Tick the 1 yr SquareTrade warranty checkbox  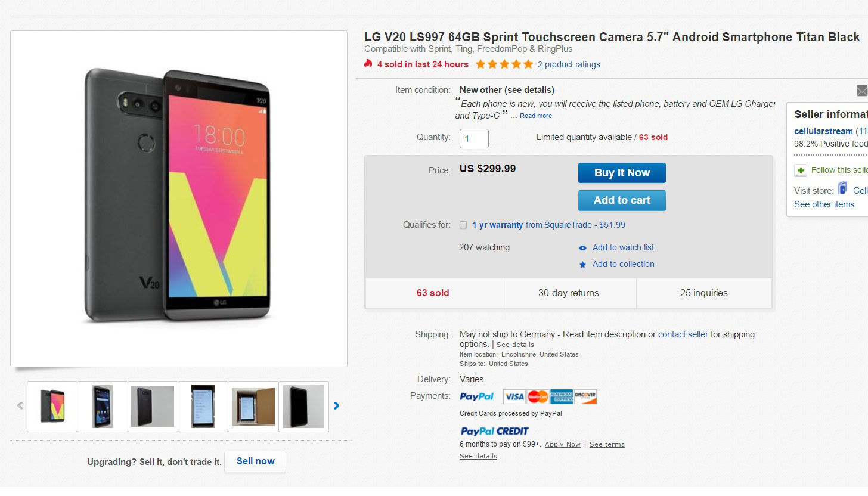463,225
